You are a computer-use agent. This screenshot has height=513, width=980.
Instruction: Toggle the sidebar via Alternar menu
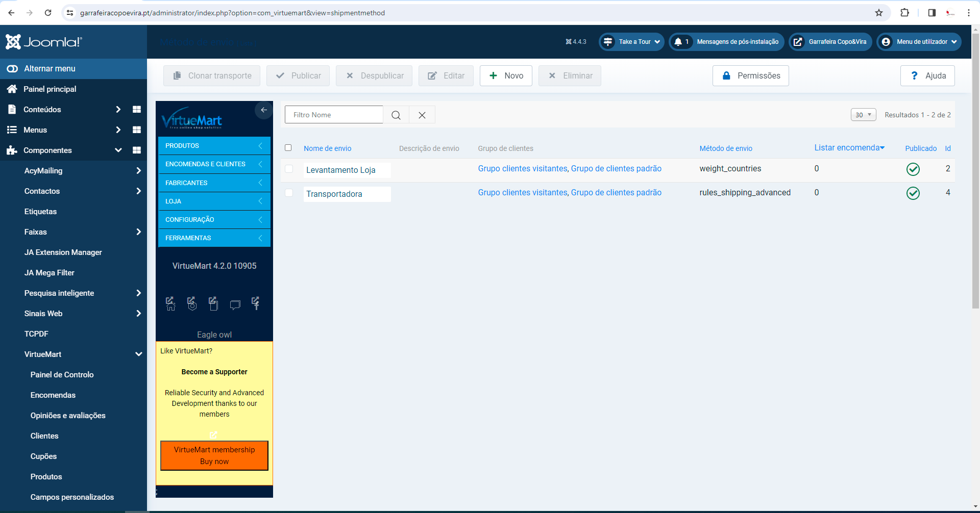point(50,69)
